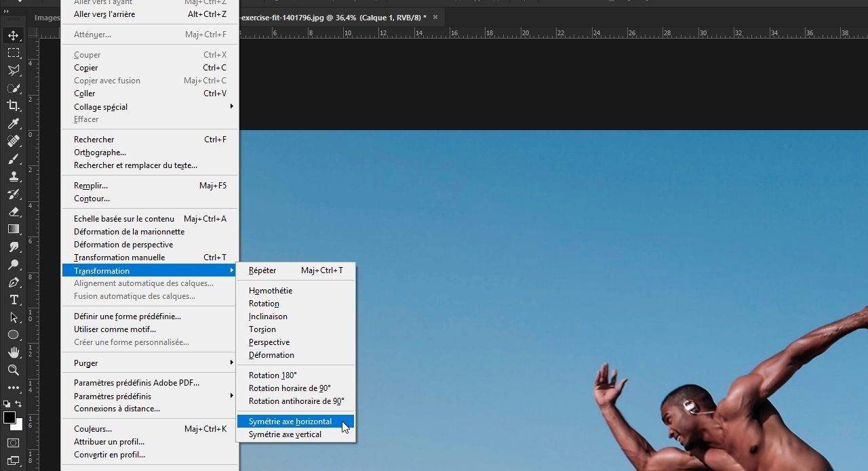Switch to the Images document tab
Screen dimensions: 868x471
coord(46,18)
